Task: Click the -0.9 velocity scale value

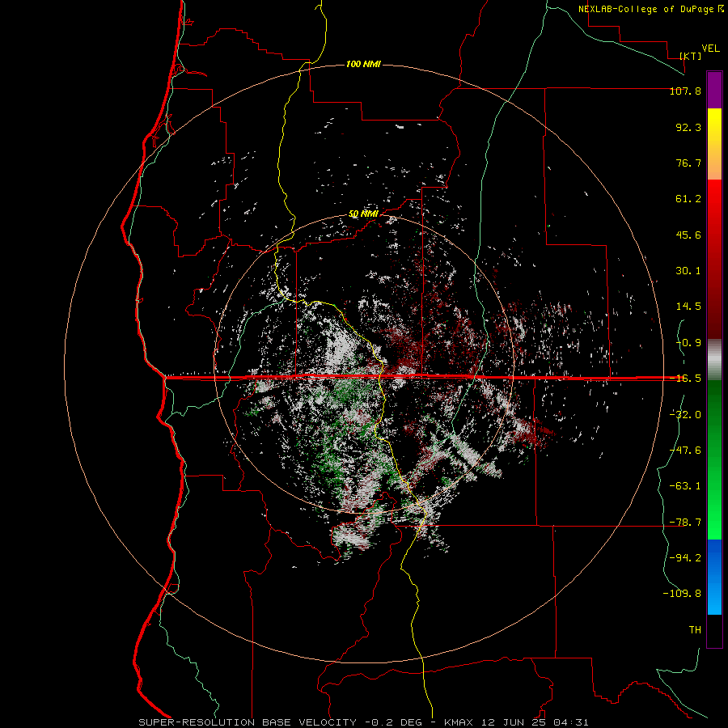Action: click(688, 343)
